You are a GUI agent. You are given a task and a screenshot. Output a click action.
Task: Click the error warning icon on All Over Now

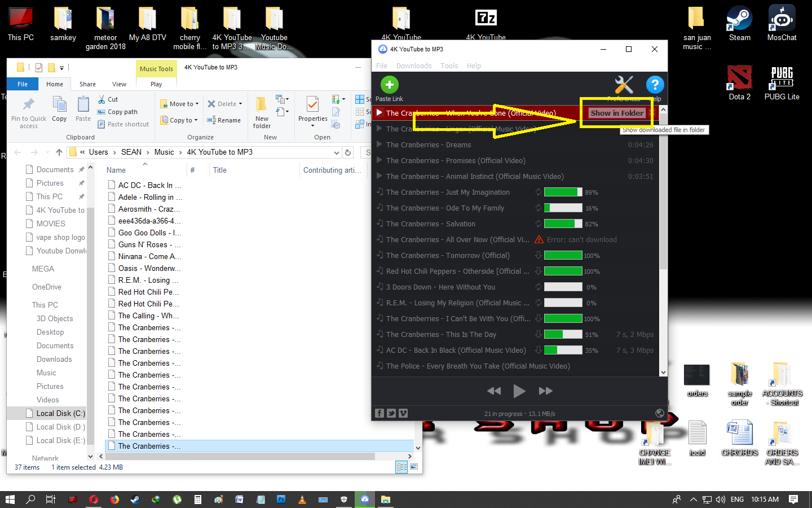(539, 239)
